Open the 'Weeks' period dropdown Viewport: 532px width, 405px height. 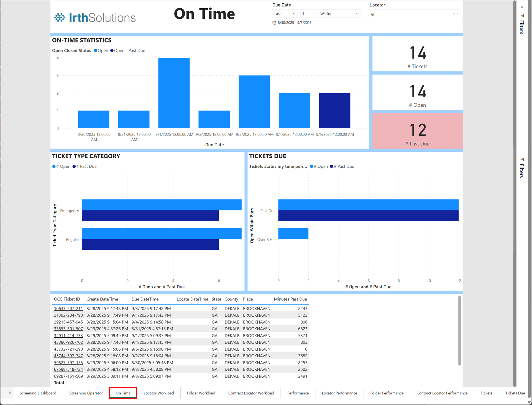pyautogui.click(x=339, y=14)
